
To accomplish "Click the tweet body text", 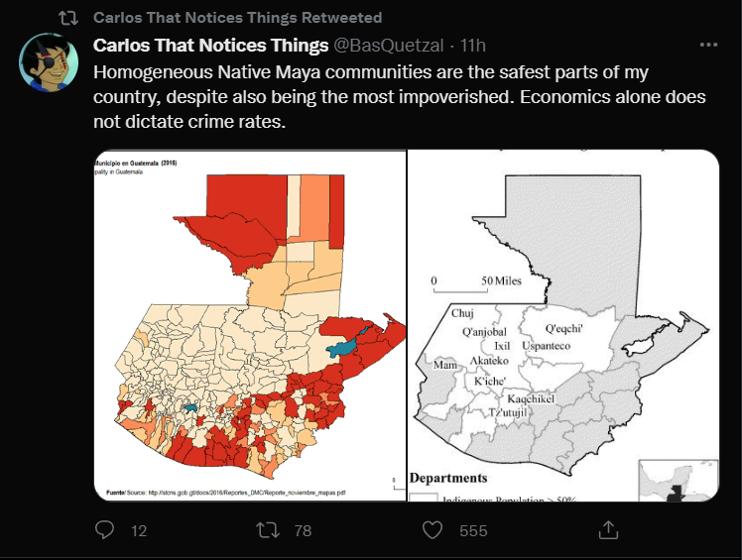I will pyautogui.click(x=400, y=97).
